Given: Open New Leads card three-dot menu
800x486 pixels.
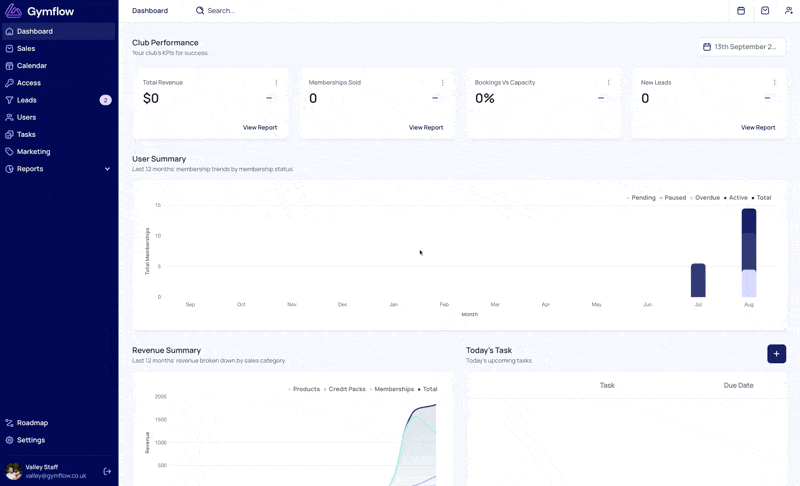Looking at the screenshot, I should (x=774, y=83).
